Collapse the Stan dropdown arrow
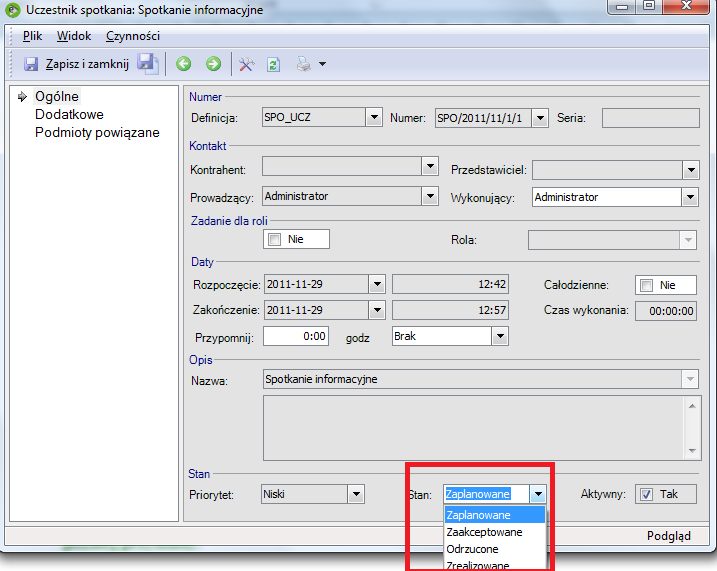This screenshot has width=717, height=571. pos(538,494)
